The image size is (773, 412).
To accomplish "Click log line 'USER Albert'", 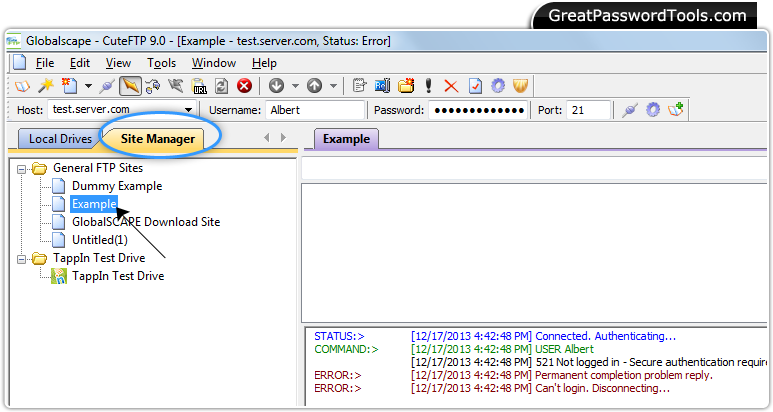I will tap(564, 349).
